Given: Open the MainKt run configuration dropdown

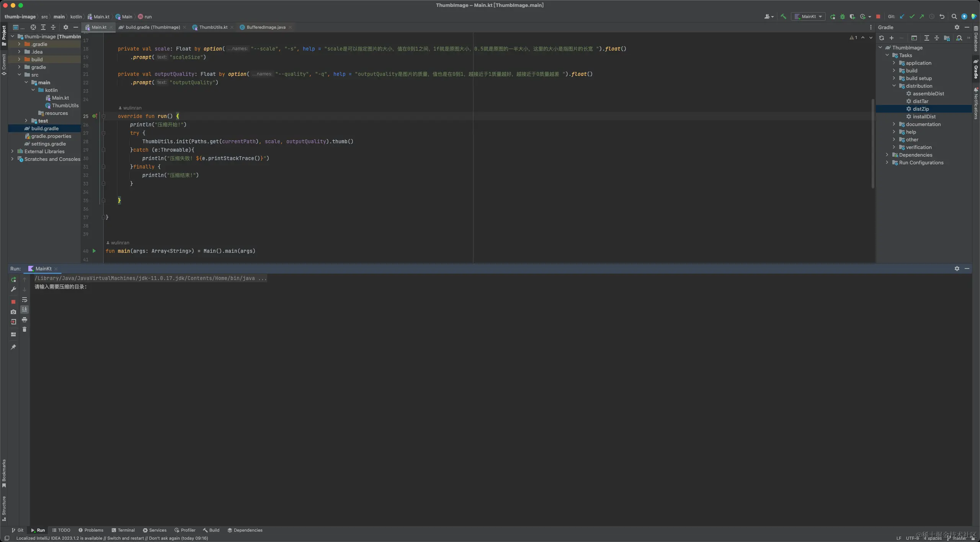Looking at the screenshot, I should [x=809, y=16].
